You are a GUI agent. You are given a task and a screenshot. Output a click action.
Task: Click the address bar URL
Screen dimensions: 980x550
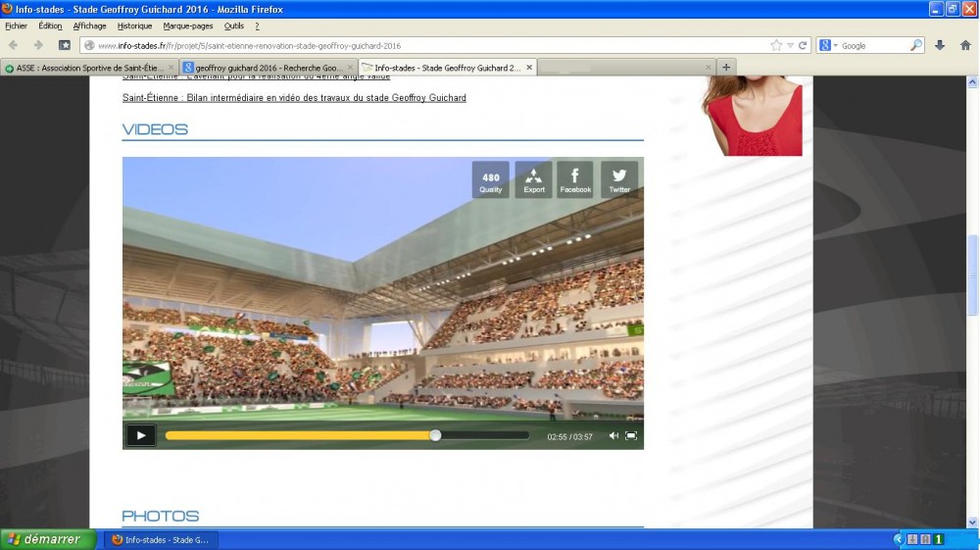coord(249,46)
